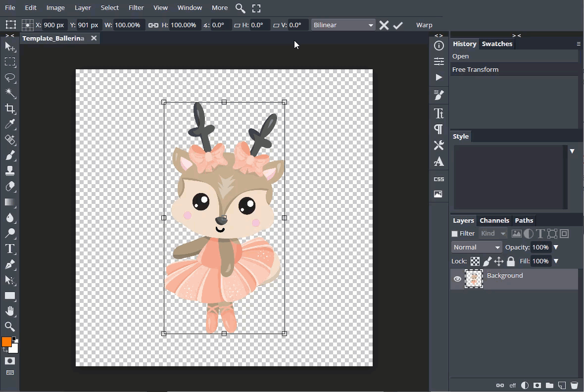Select the Magic Wand tool
This screenshot has height=392, width=584.
(x=10, y=93)
